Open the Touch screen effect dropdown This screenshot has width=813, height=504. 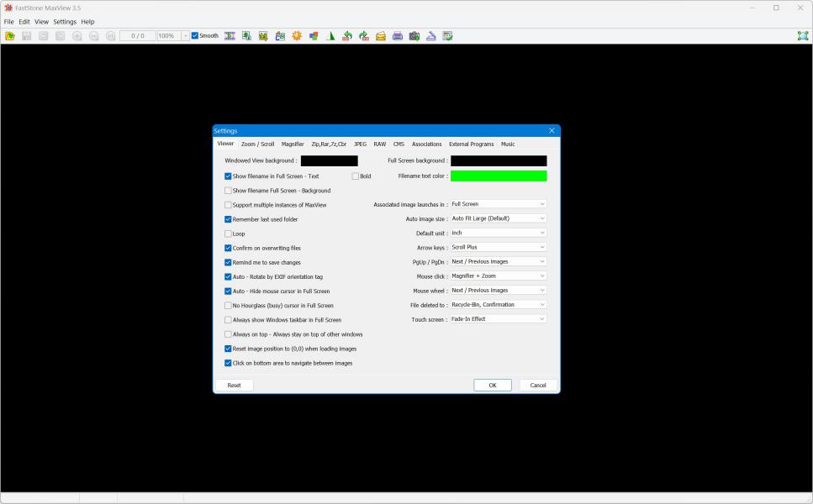tap(498, 319)
